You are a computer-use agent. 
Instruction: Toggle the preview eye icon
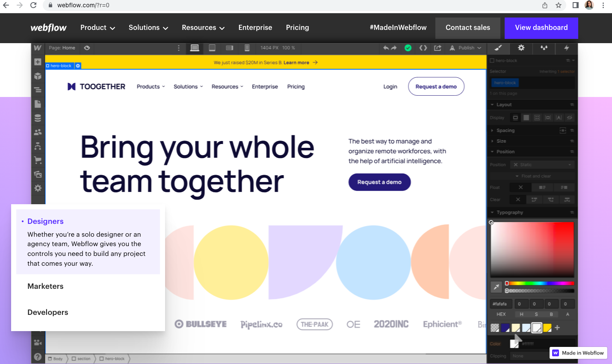coord(87,48)
